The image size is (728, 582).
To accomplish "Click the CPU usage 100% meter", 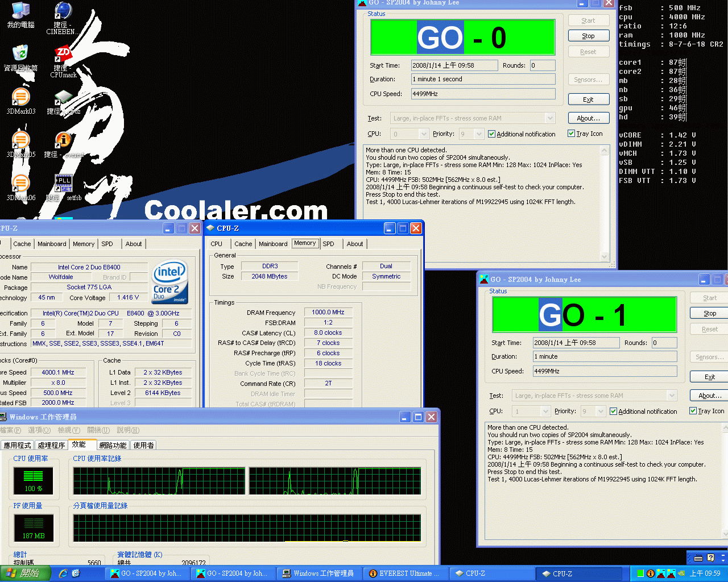I will (x=34, y=481).
